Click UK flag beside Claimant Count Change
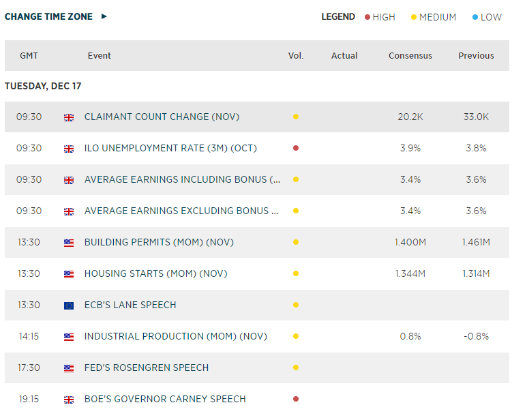Screen dimensions: 512x420 tap(69, 117)
